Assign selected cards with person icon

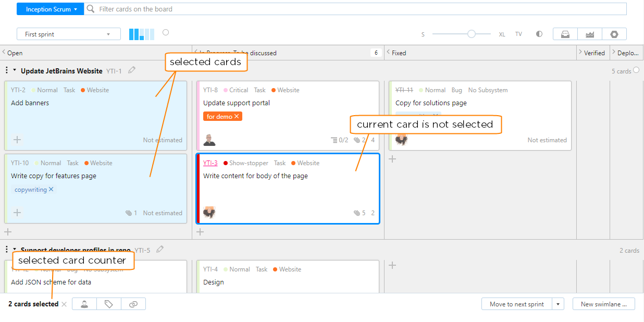coord(84,304)
